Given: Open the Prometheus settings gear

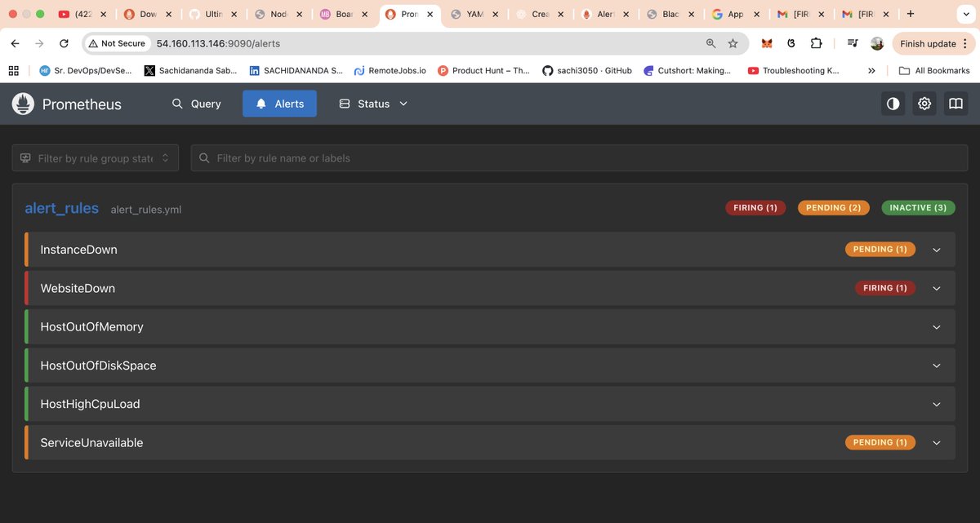Looking at the screenshot, I should 924,104.
